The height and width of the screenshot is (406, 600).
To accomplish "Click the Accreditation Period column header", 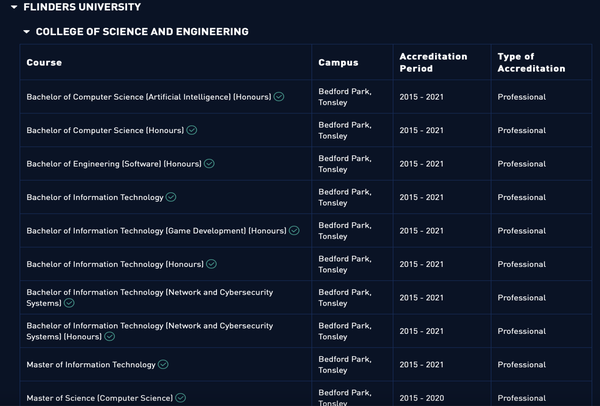I will click(433, 63).
